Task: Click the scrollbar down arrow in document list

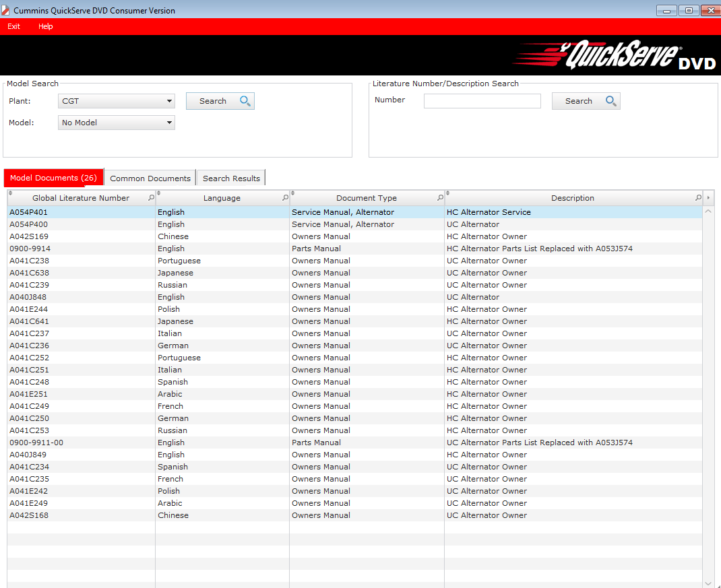Action: click(x=708, y=583)
